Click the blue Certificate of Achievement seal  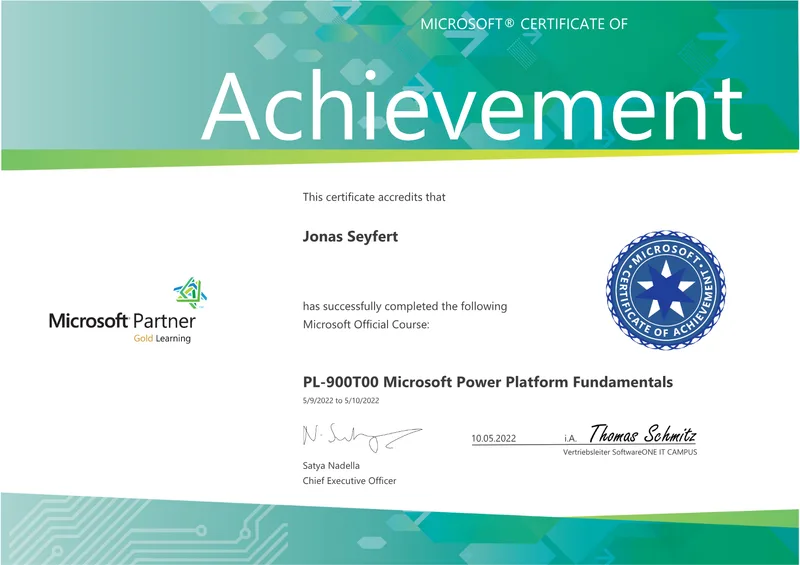[x=666, y=290]
